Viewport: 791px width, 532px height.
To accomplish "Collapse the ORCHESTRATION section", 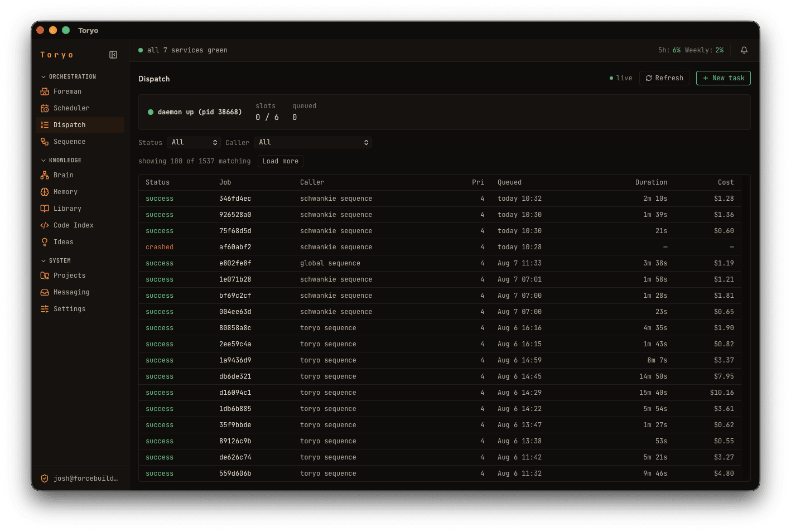I will (x=68, y=76).
